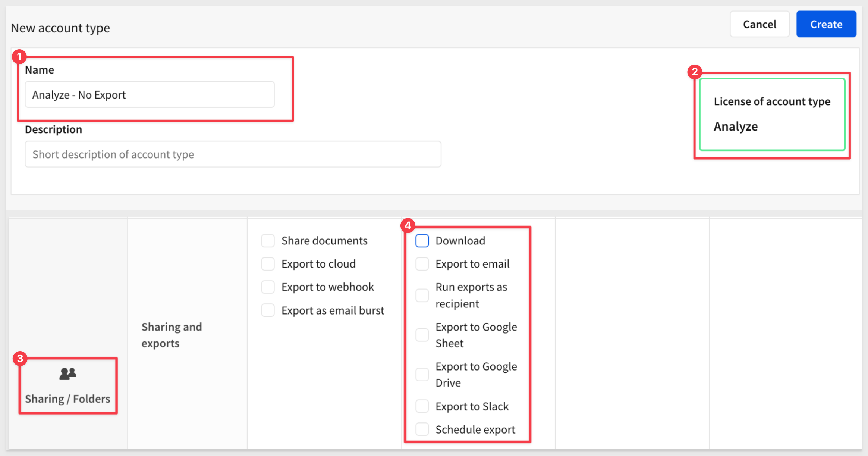
Task: Open the Sharing / Folders section tab
Action: click(68, 386)
